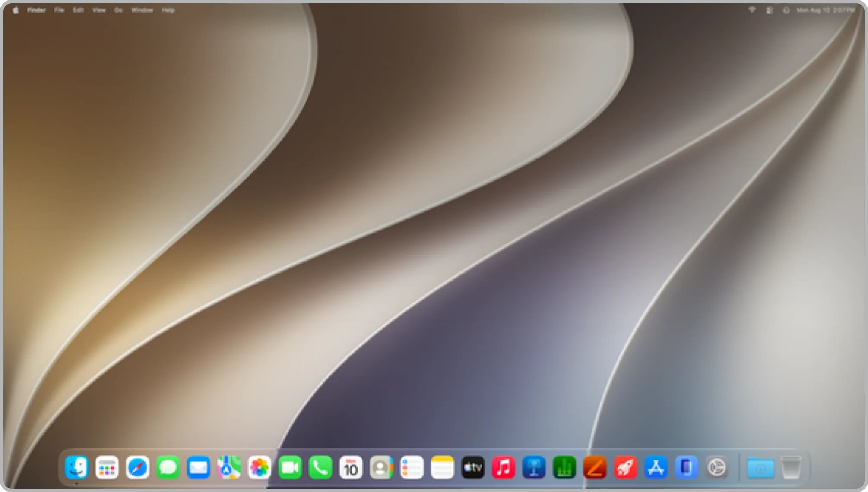Open the Edit menu

78,10
